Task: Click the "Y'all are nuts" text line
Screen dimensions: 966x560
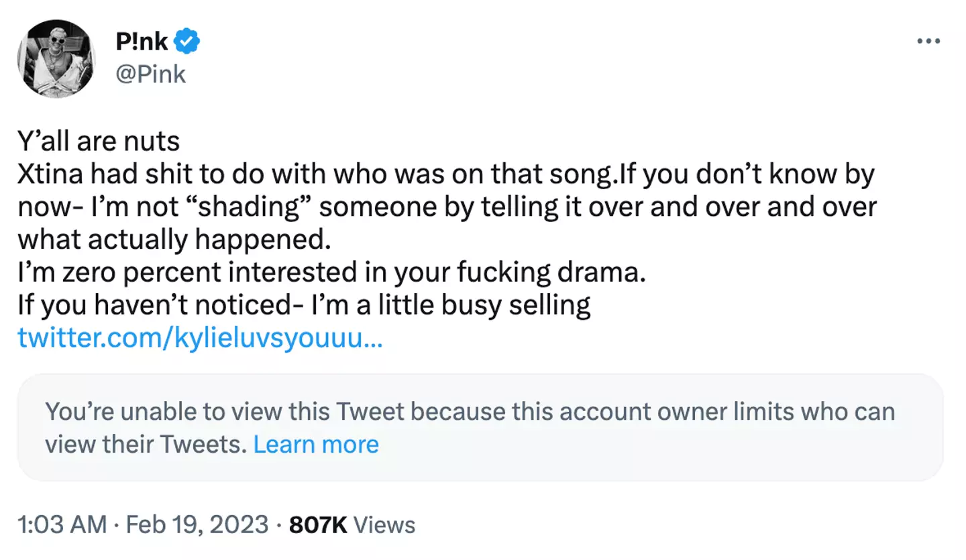Action: click(99, 142)
